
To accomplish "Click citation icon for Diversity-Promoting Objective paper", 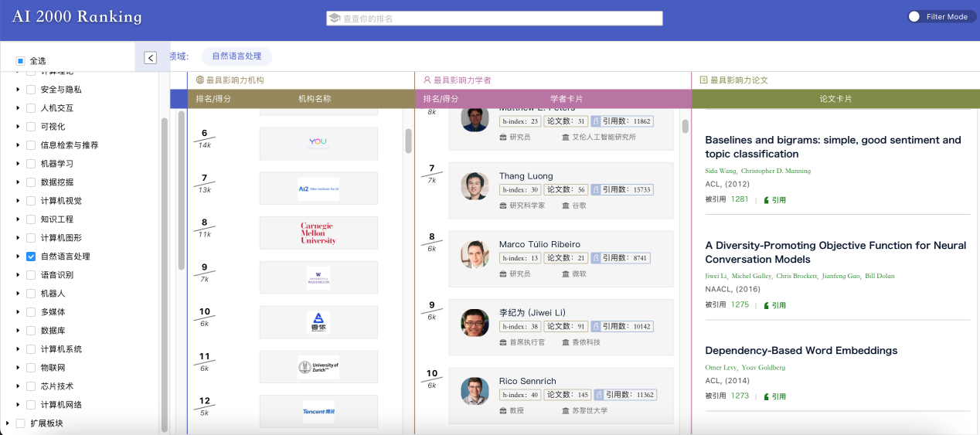I will tap(767, 305).
